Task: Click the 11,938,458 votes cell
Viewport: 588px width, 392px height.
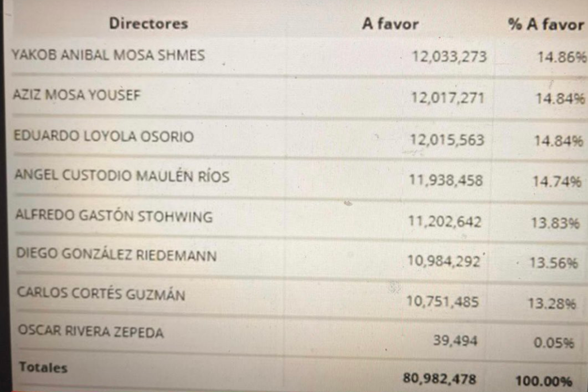Action: 446,180
